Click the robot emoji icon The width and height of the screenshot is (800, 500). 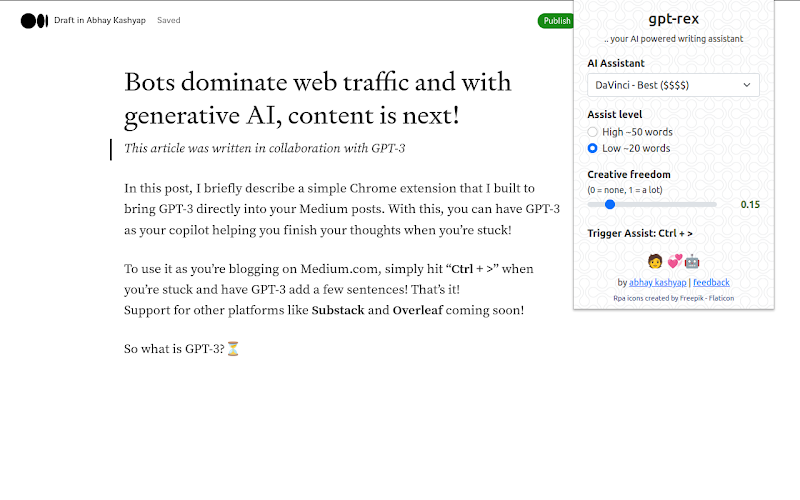[692, 262]
